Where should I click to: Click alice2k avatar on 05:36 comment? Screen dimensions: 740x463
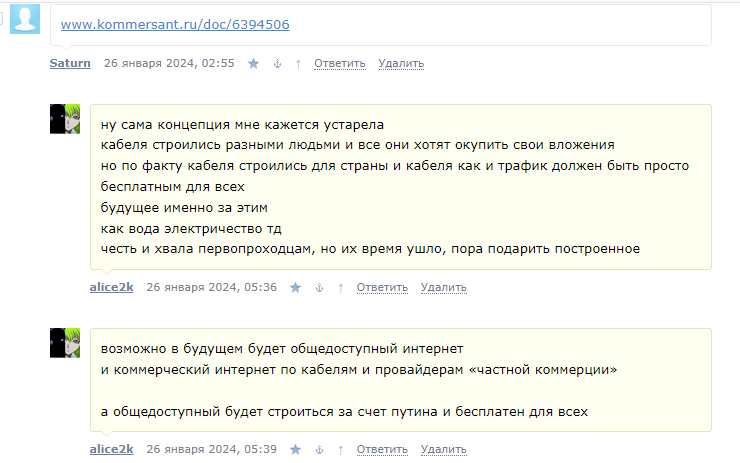[65, 119]
